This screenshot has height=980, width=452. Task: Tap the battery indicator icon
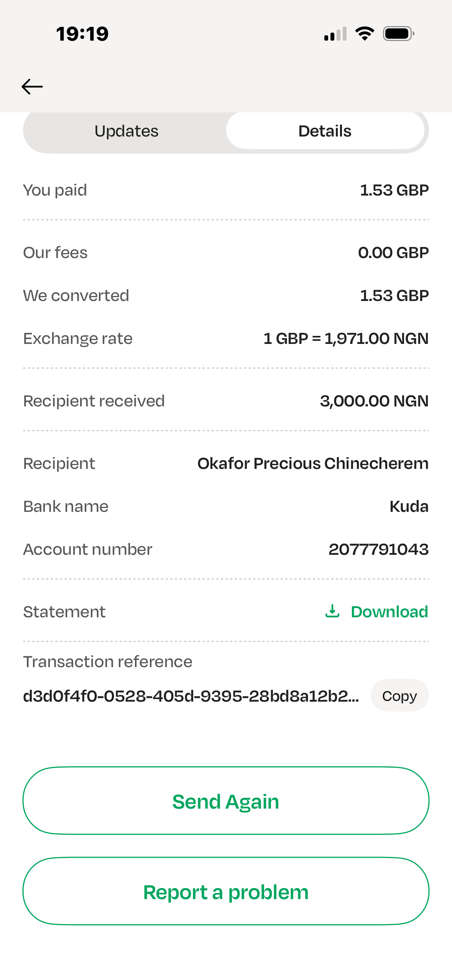[x=398, y=34]
